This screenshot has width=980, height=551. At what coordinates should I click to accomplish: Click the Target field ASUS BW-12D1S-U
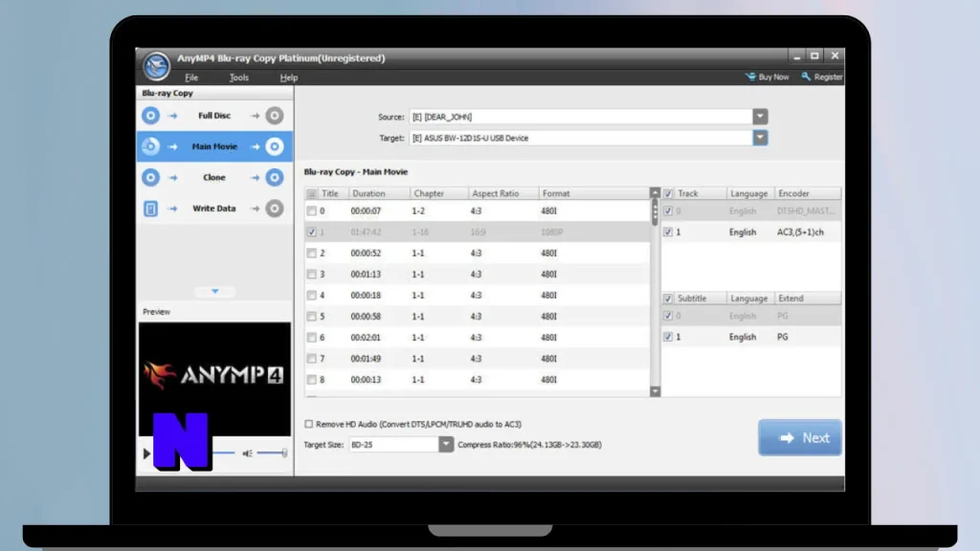[581, 138]
